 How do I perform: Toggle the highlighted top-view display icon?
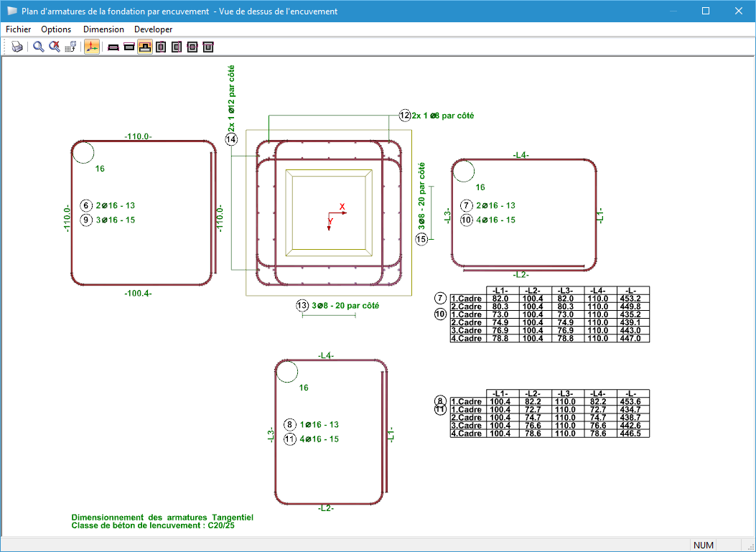point(146,46)
